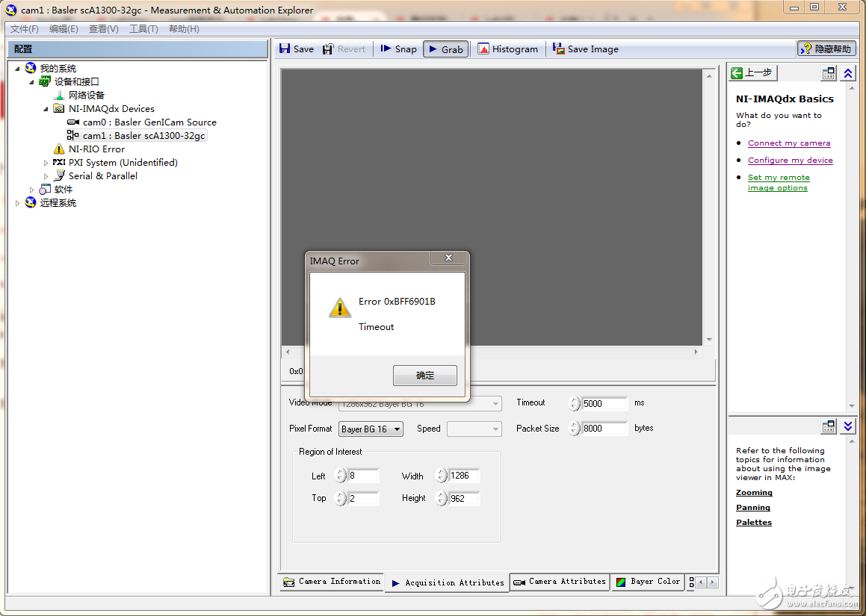Open the Zooming help topic
Viewport: 866px width, 616px height.
754,492
